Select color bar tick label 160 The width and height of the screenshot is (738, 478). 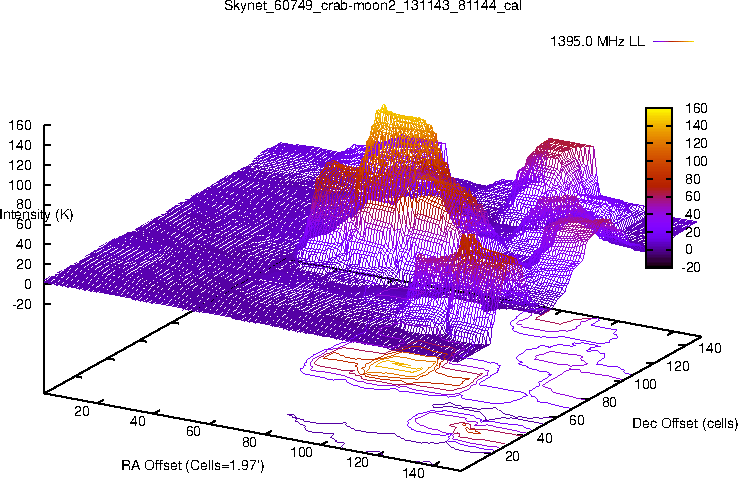[x=696, y=108]
